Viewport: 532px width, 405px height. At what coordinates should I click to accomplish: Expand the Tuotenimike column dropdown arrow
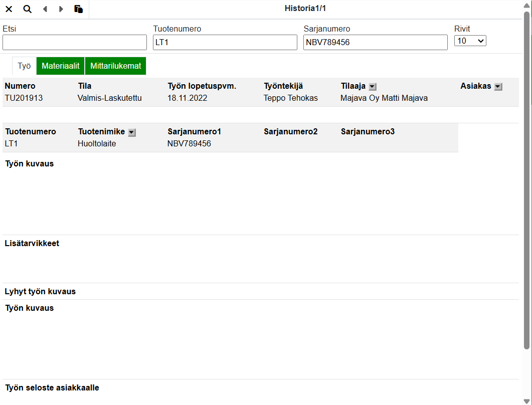131,132
